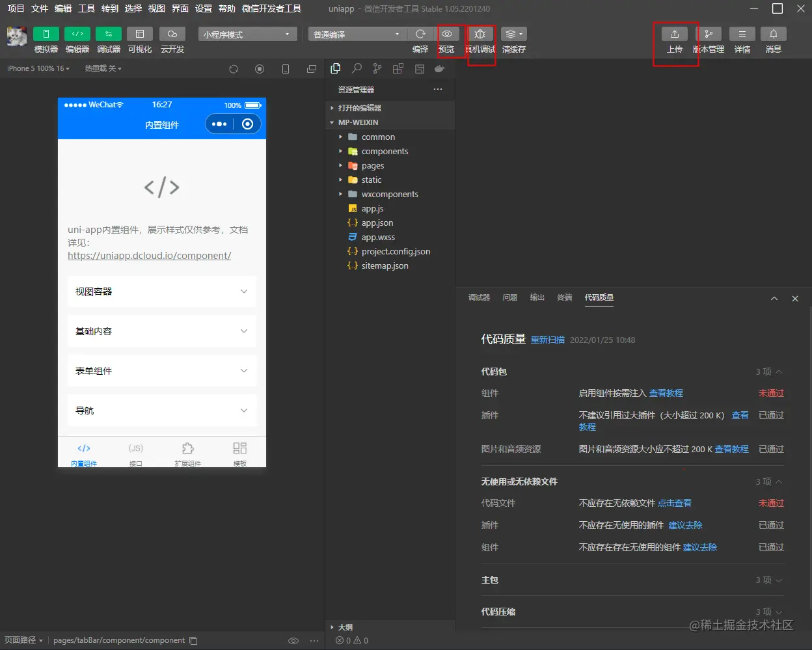This screenshot has width=812, height=650.
Task: Toggle the 调试器 debugger panel button
Action: 109,34
